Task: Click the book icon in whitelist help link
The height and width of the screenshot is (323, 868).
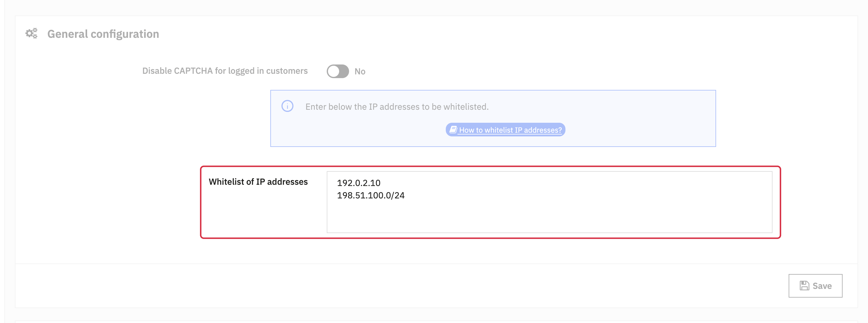Action: point(453,130)
